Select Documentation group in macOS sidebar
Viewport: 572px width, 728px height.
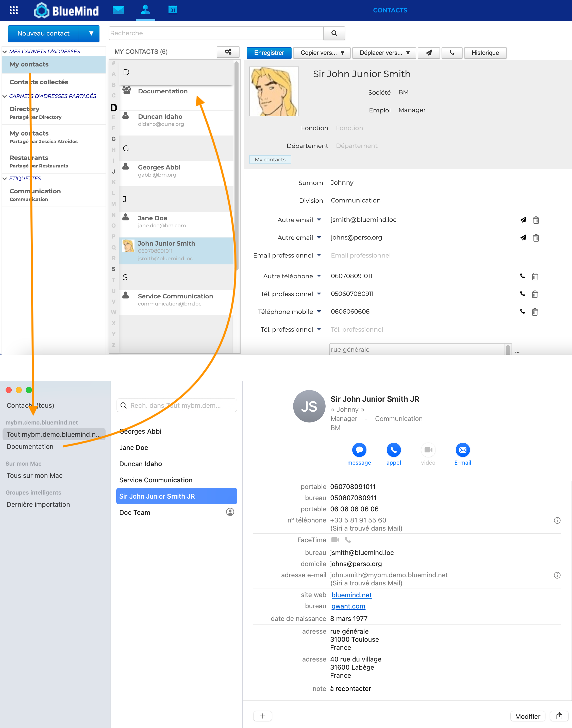(30, 446)
